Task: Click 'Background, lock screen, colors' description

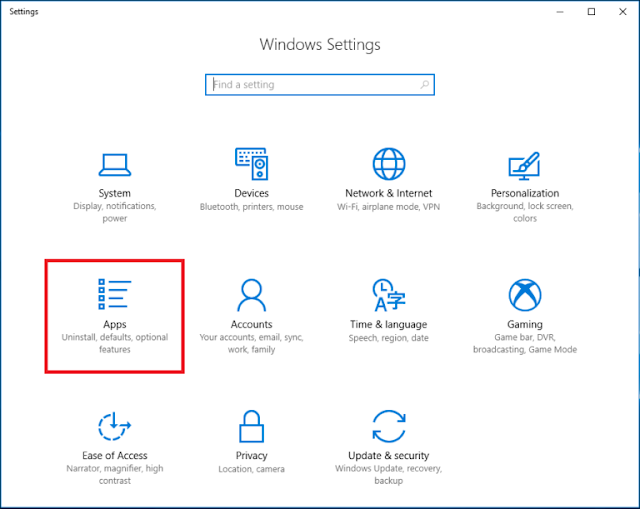Action: (x=525, y=212)
